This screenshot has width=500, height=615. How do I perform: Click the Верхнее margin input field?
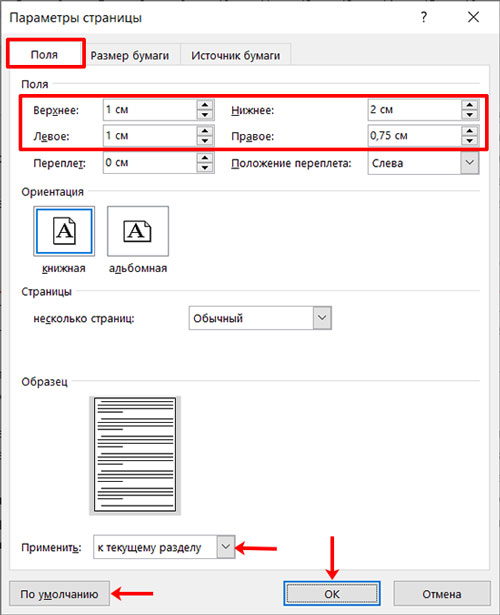pos(150,109)
